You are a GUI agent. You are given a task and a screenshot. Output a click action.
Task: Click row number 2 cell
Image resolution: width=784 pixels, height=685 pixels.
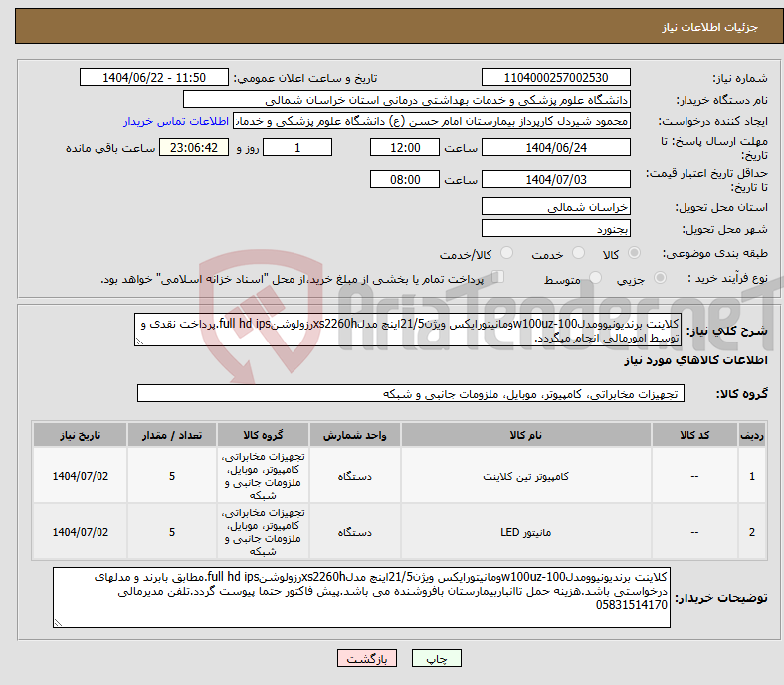click(752, 532)
